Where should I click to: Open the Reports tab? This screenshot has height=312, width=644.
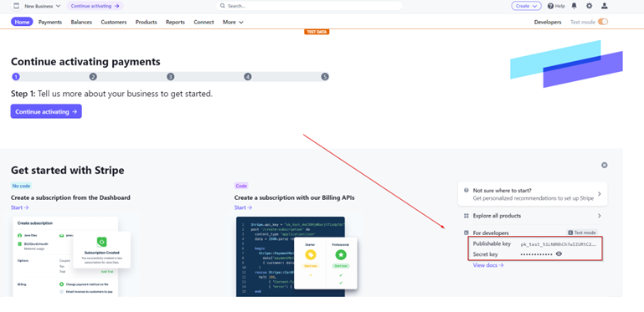click(x=175, y=22)
